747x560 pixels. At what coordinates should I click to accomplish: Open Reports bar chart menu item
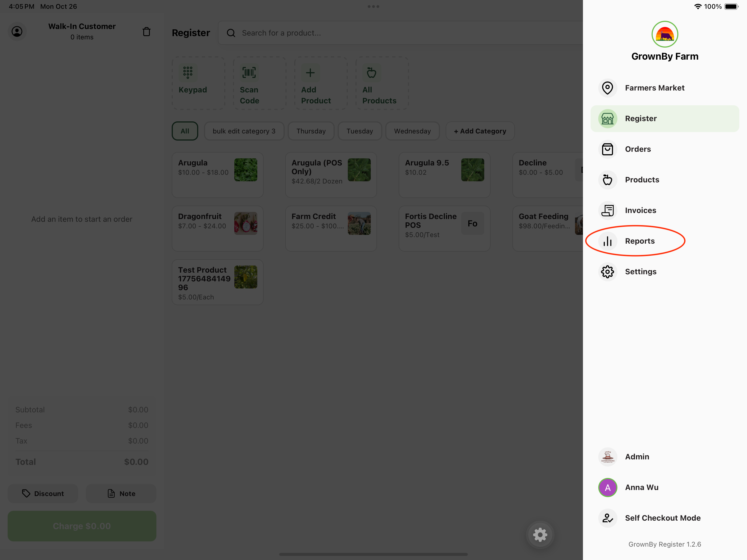pos(665,241)
